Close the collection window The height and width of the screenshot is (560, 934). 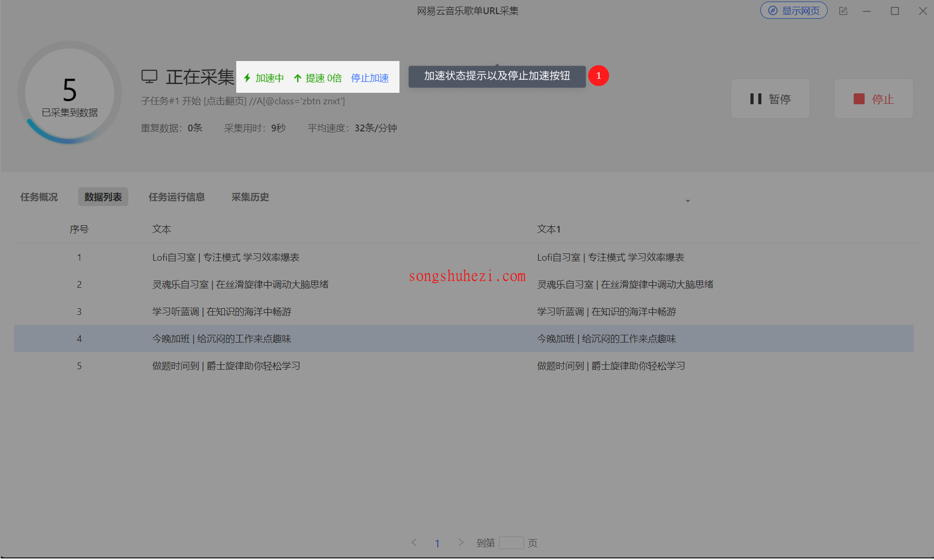coord(923,11)
